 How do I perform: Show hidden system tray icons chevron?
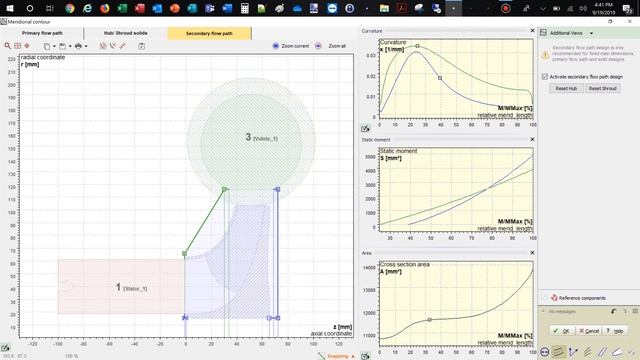pyautogui.click(x=543, y=9)
